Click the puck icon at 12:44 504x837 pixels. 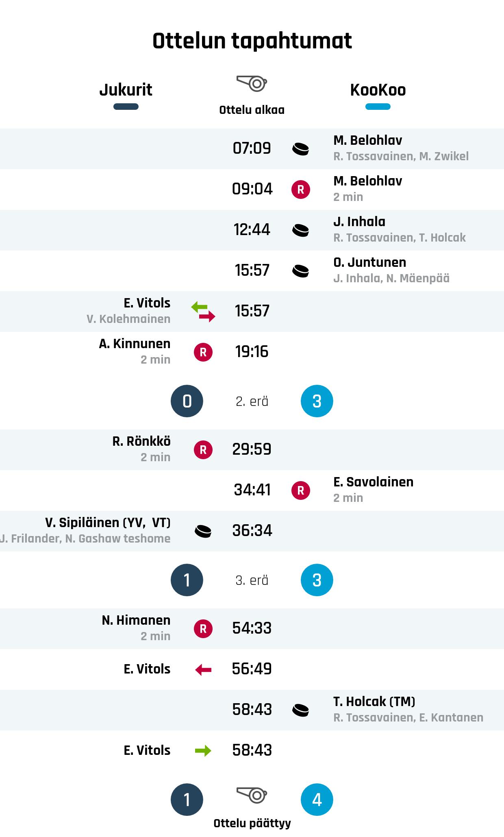[x=300, y=230]
